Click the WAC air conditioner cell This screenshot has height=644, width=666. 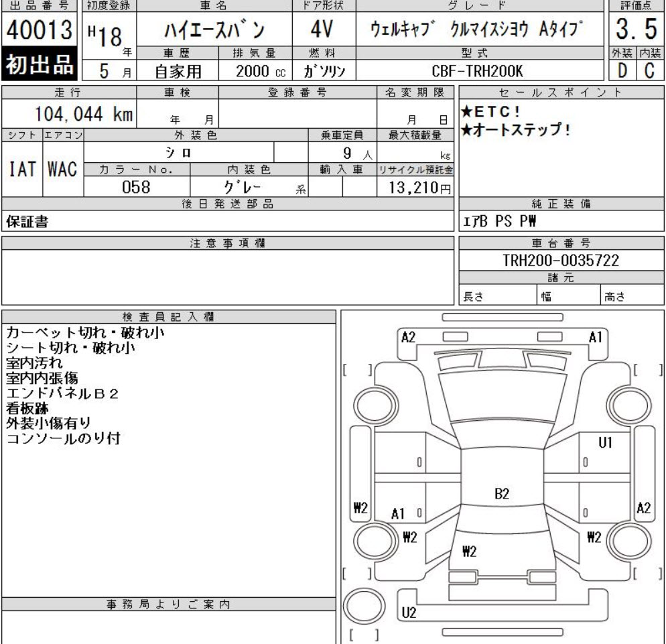click(64, 166)
